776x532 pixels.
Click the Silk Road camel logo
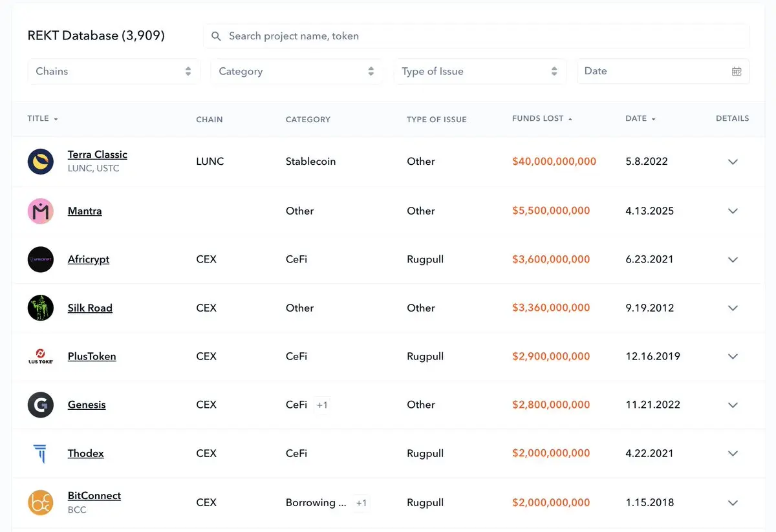point(40,308)
